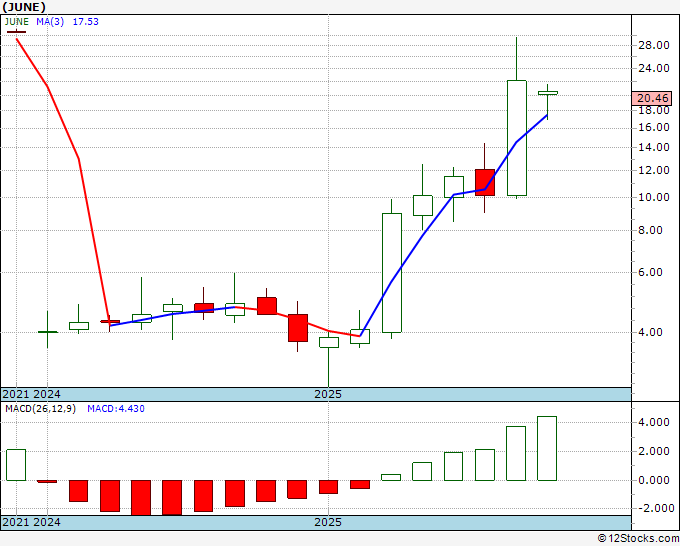Image resolution: width=680 pixels, height=546 pixels.
Task: Click the smallest green MACD bar just above zero
Action: pos(391,477)
